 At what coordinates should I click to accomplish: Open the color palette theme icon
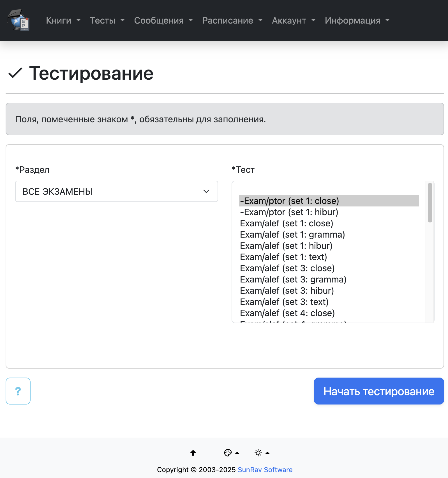[228, 453]
